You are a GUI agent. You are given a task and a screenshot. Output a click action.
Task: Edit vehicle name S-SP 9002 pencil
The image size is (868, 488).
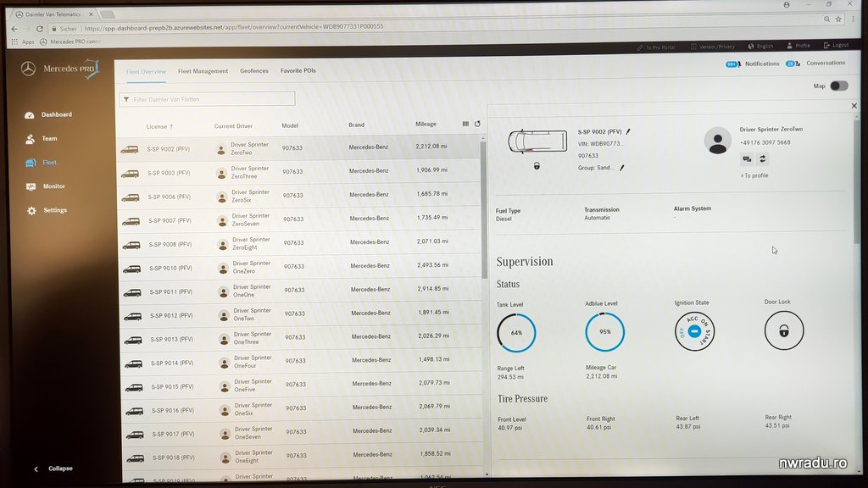tap(628, 131)
